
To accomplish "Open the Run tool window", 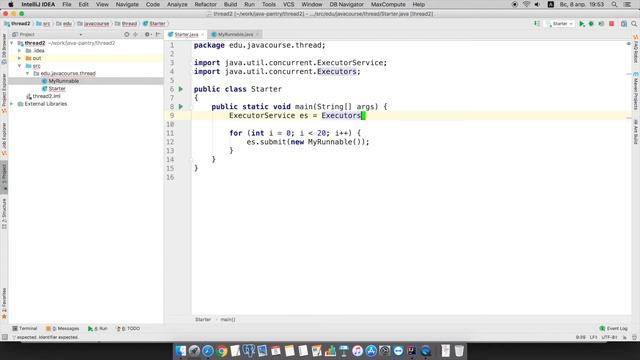I will (x=98, y=329).
